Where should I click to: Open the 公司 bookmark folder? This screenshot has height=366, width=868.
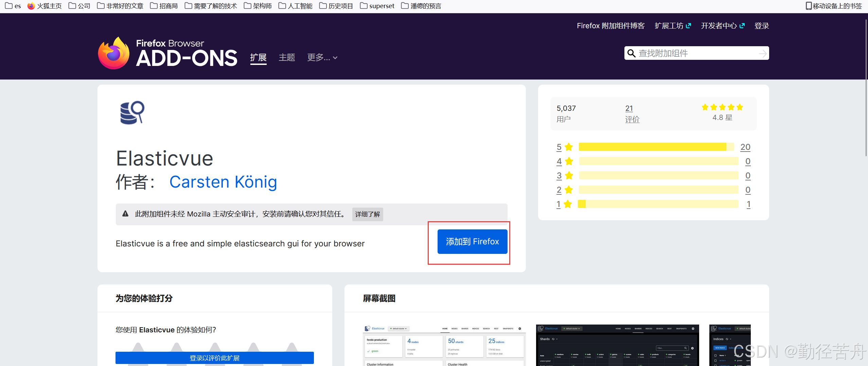coord(79,6)
